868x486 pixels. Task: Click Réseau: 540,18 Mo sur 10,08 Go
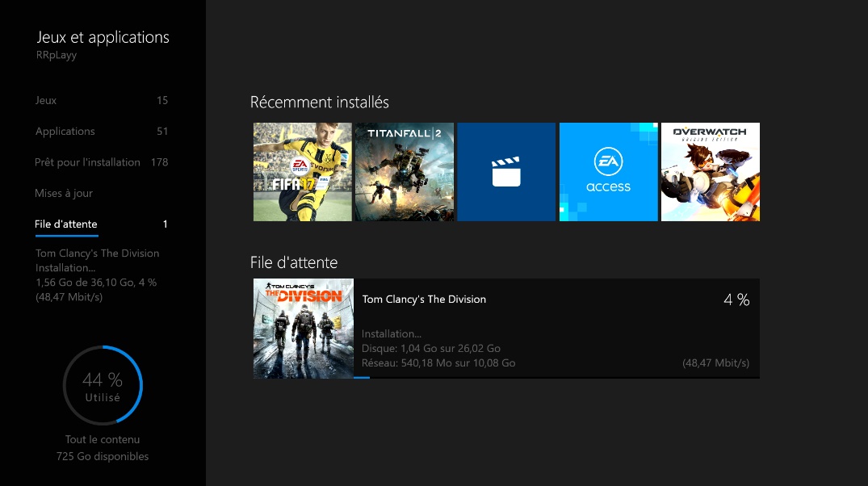point(438,363)
